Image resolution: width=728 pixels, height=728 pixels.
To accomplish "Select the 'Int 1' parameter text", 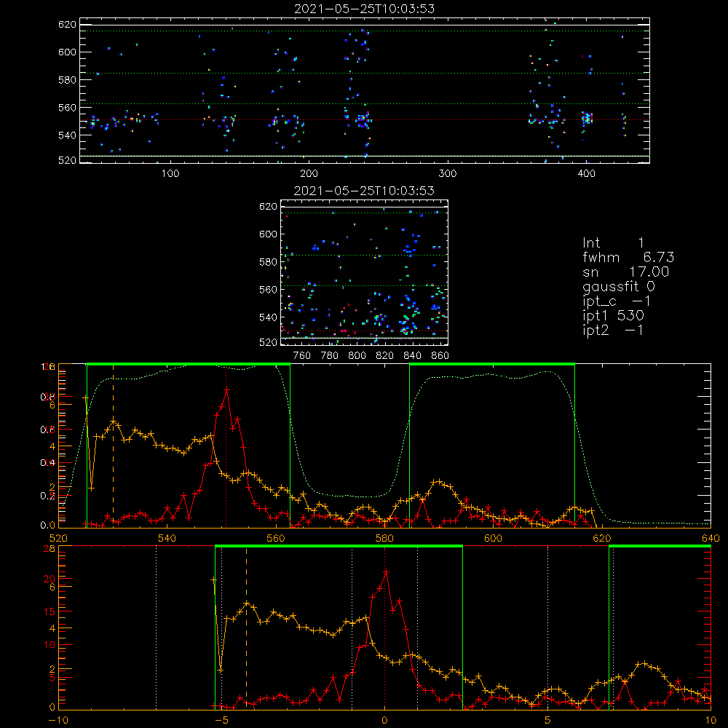I will [613, 243].
